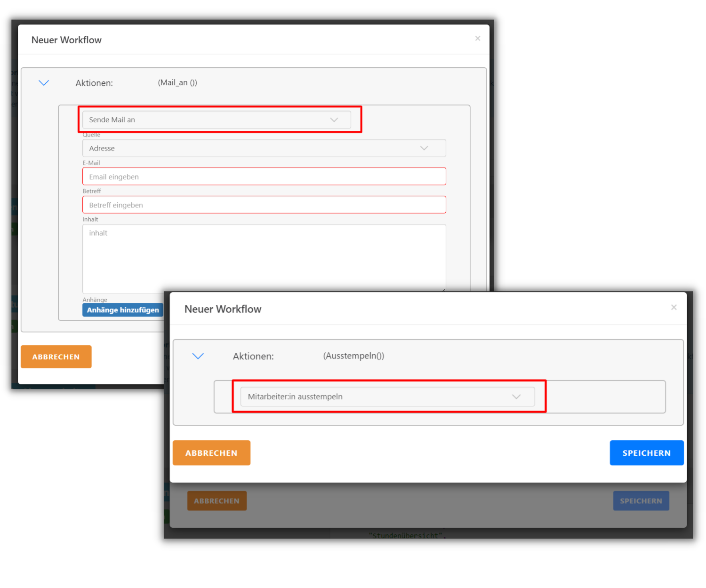706x588 pixels.
Task: Click the blue arrow icon next to Aktionen Mail_an
Action: click(44, 83)
